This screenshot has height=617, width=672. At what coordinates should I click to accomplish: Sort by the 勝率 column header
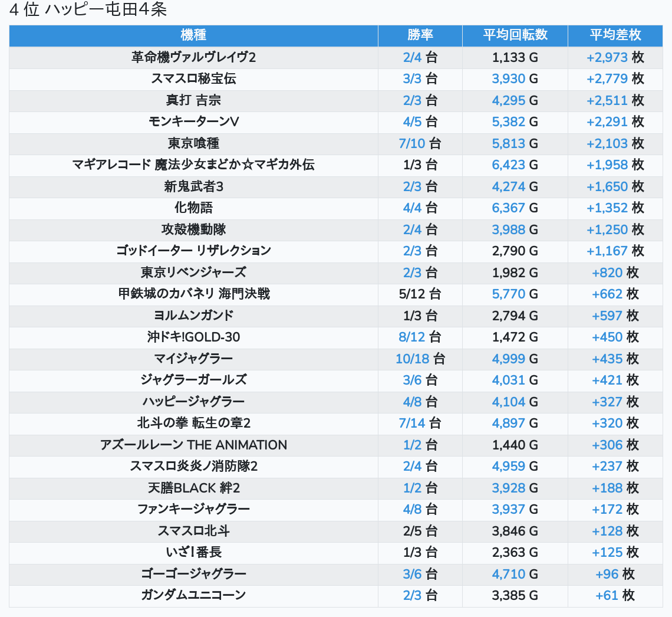420,35
